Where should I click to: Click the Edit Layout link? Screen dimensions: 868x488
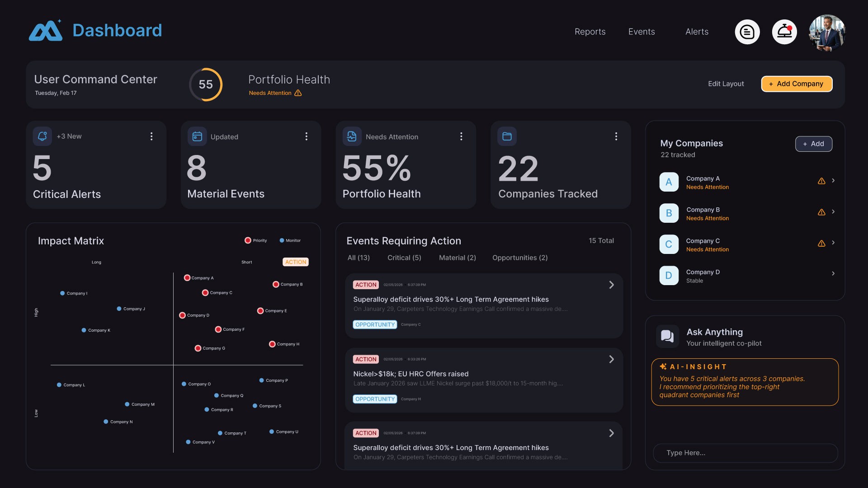click(726, 84)
